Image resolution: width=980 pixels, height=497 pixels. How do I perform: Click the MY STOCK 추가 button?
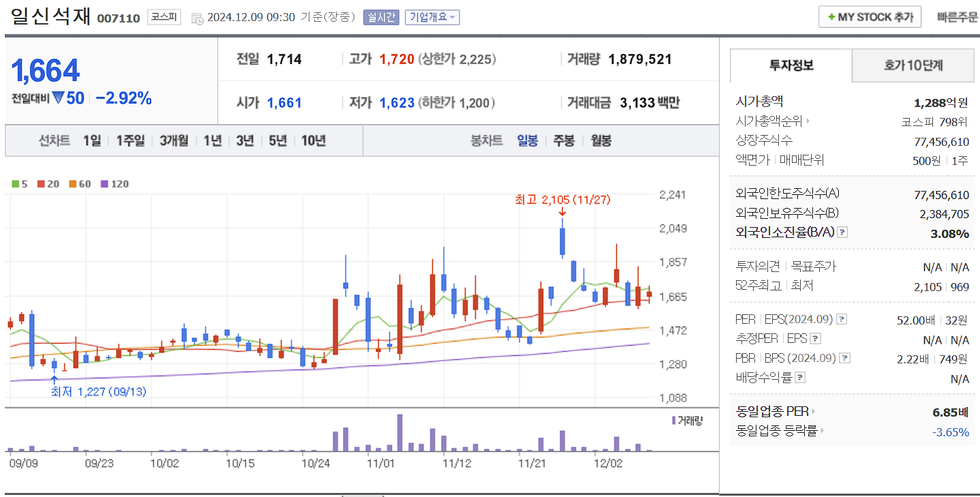click(870, 16)
